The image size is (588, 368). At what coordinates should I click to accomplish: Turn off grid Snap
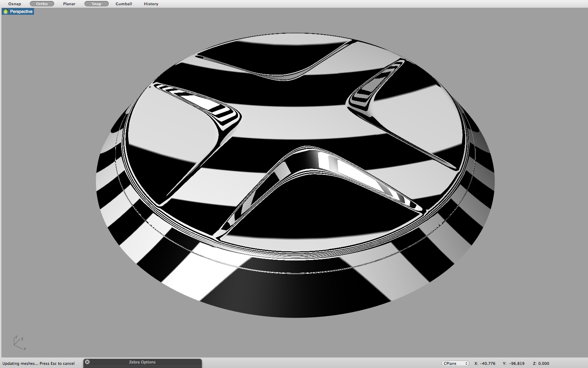[x=97, y=4]
